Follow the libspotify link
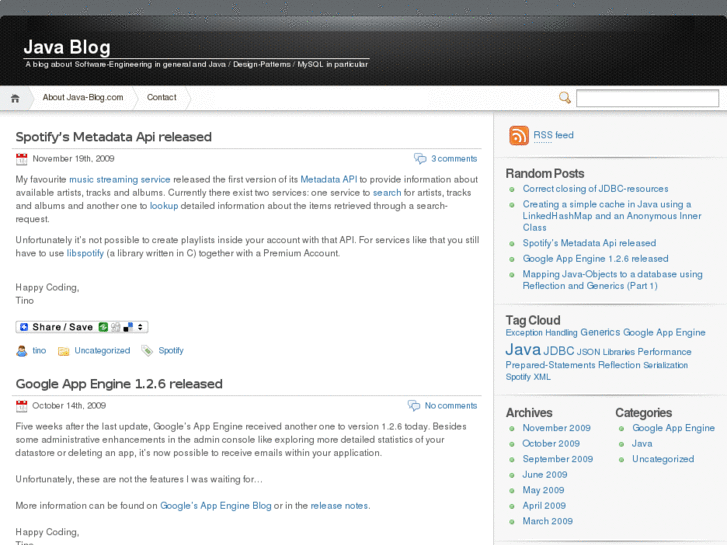Screen dimensions: 727x545 pyautogui.click(x=85, y=253)
